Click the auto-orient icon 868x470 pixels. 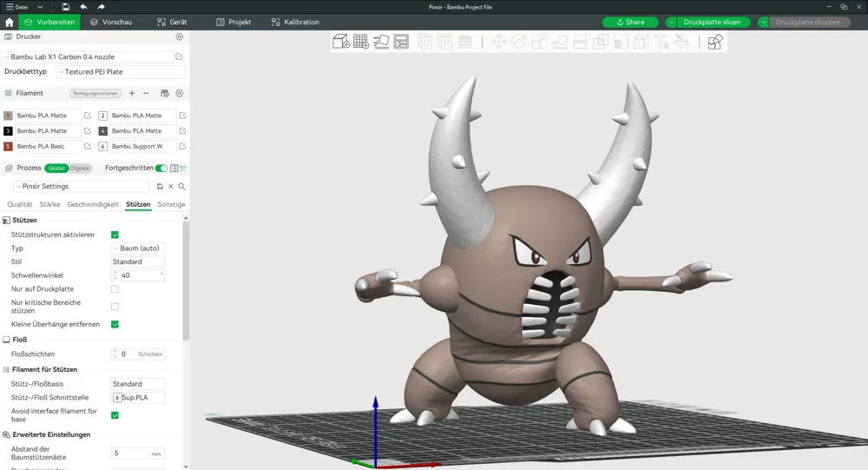coord(381,42)
